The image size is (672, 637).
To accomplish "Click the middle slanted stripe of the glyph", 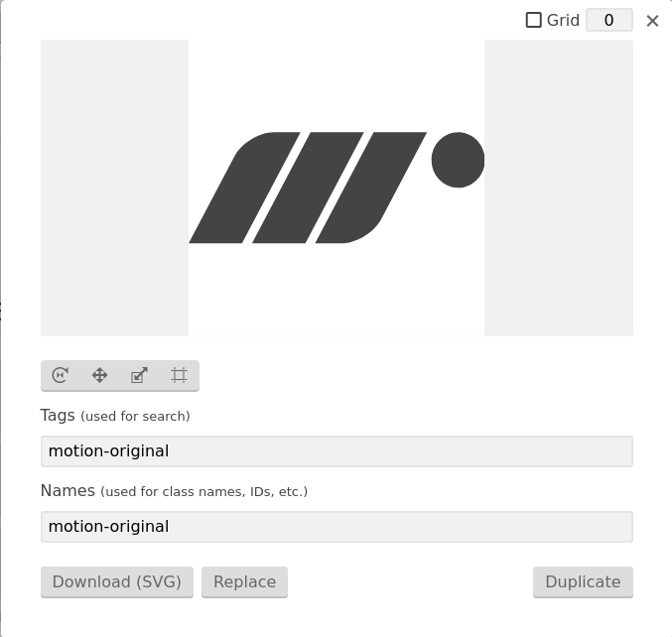I will coord(308,188).
